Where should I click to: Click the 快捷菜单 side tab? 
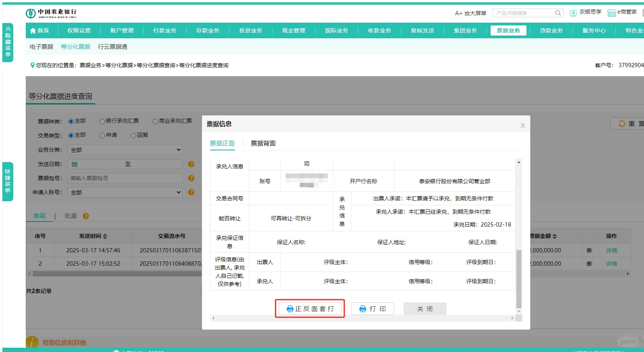point(8,181)
